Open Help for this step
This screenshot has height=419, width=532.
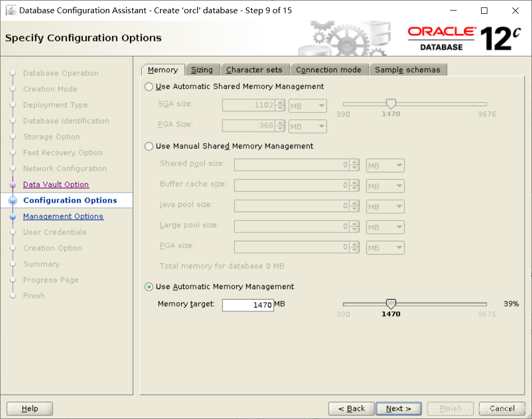pos(30,409)
